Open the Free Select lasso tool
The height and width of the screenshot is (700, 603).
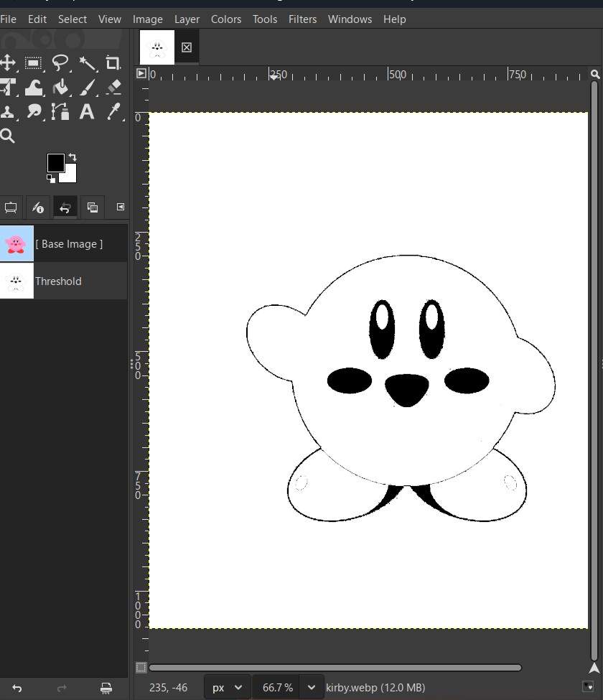(60, 63)
